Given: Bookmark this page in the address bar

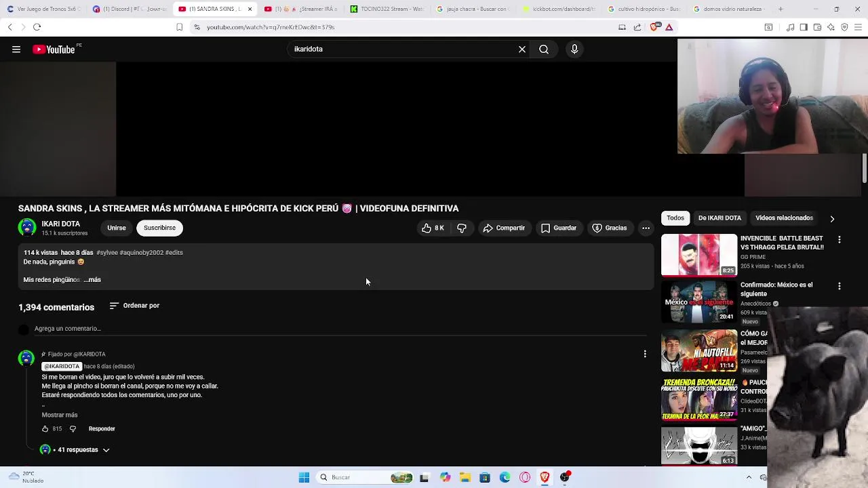Looking at the screenshot, I should tap(179, 27).
